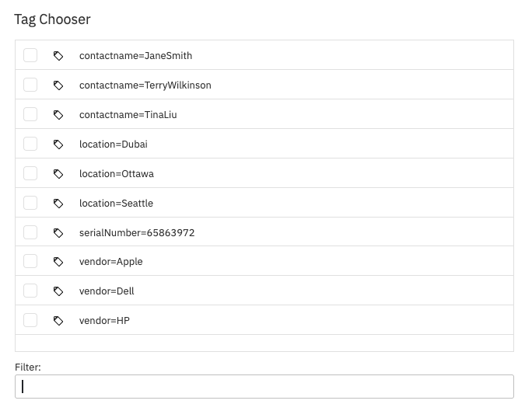The width and height of the screenshot is (532, 404).
Task: Click the tag icon beside vendor=HP
Action: pos(58,321)
